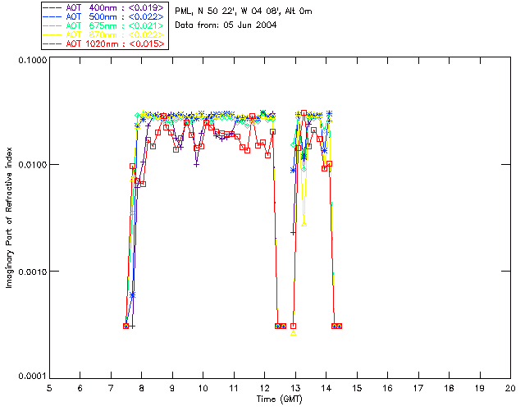
Task: Click the 0.0100 y-axis tick label
Action: click(32, 165)
